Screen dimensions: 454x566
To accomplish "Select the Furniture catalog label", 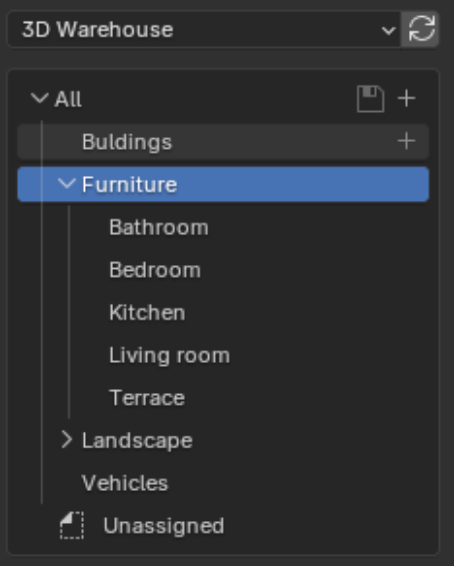I will coord(130,184).
